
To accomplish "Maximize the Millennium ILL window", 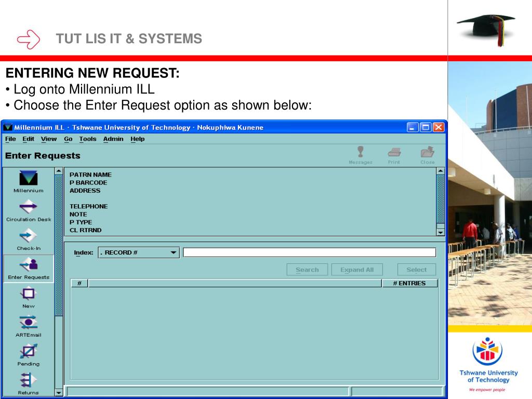I will (x=425, y=127).
